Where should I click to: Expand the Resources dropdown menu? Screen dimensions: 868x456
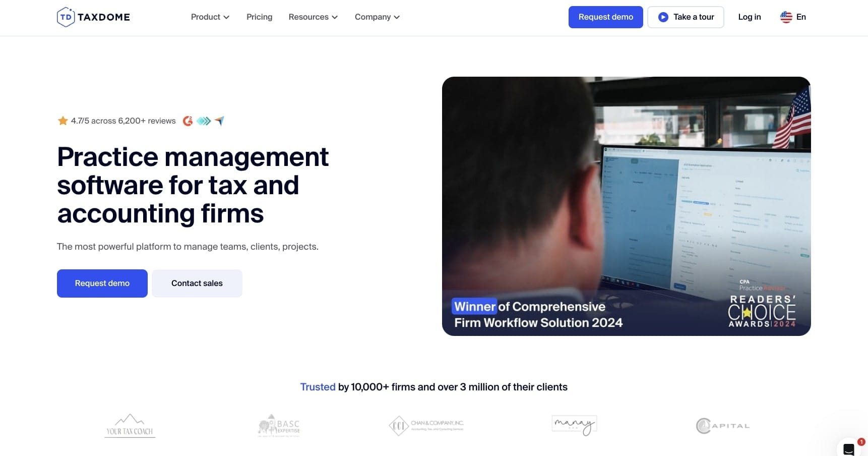click(313, 17)
